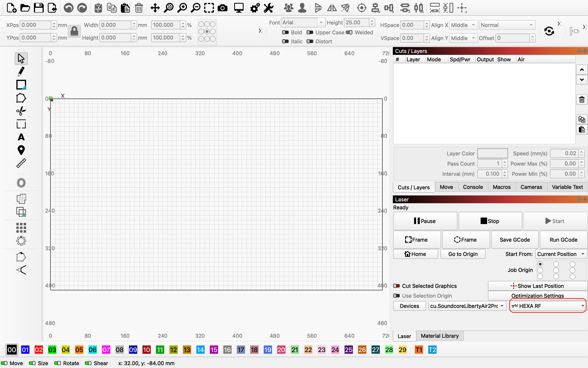Open the Grid Array tool
This screenshot has width=588, height=368.
(21, 228)
